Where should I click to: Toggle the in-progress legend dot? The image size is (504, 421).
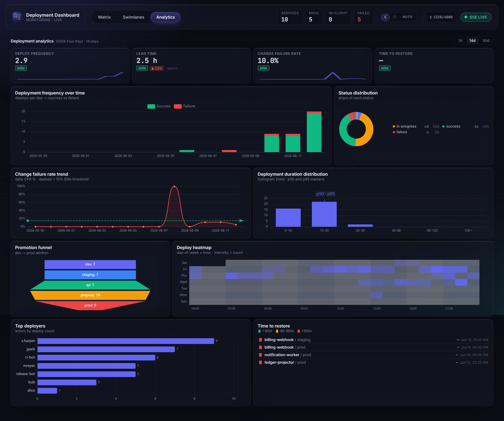394,126
